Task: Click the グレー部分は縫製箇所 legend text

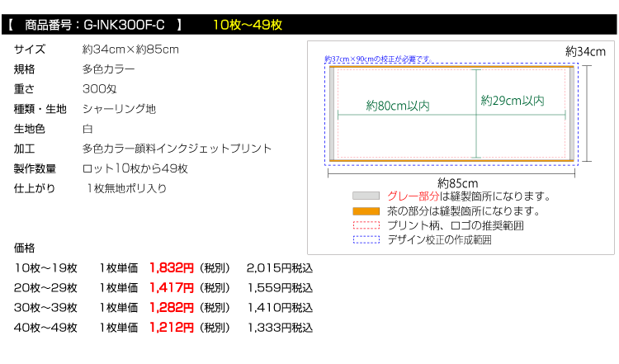Action: click(x=469, y=196)
